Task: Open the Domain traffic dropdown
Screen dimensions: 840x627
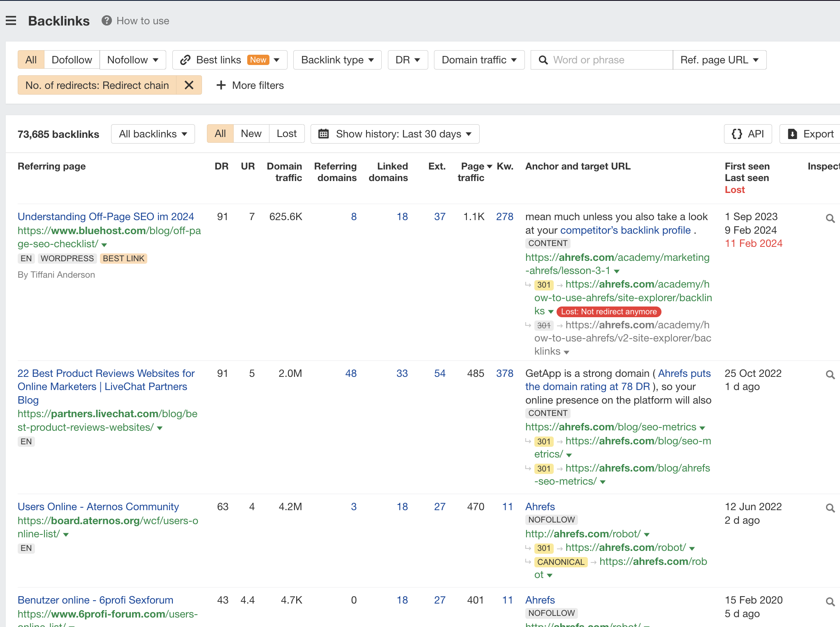Action: 478,60
